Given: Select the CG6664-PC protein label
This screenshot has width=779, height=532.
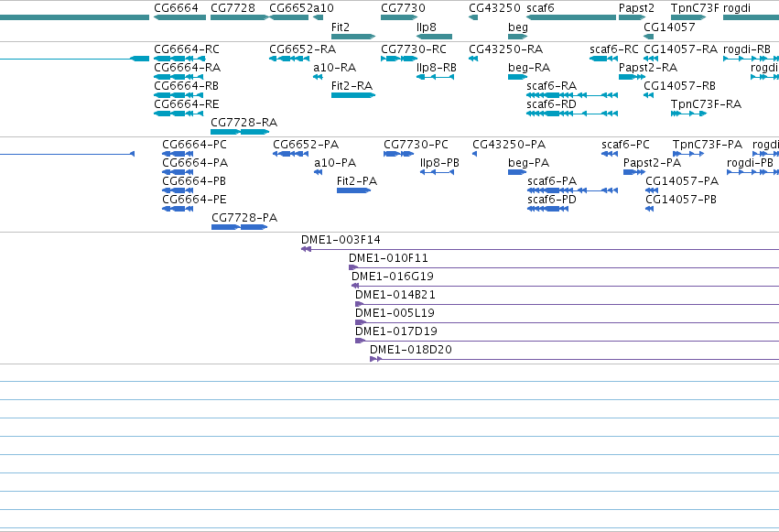Looking at the screenshot, I should (x=194, y=145).
